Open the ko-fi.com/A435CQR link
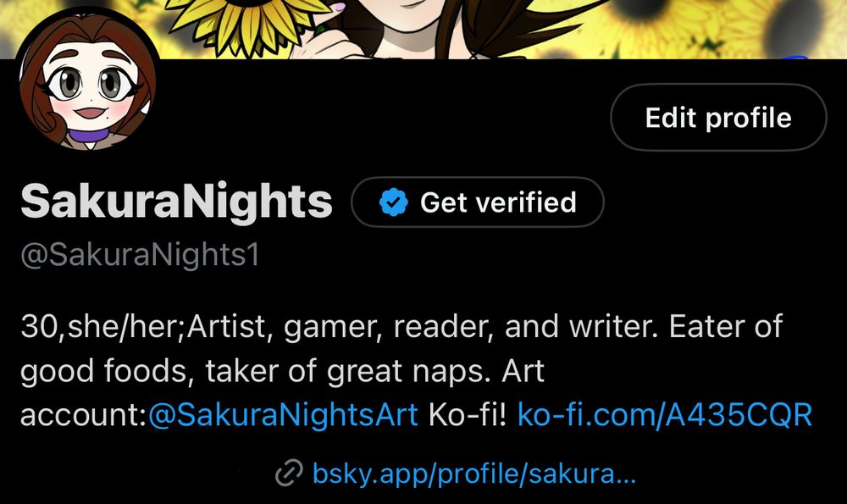 (x=665, y=415)
